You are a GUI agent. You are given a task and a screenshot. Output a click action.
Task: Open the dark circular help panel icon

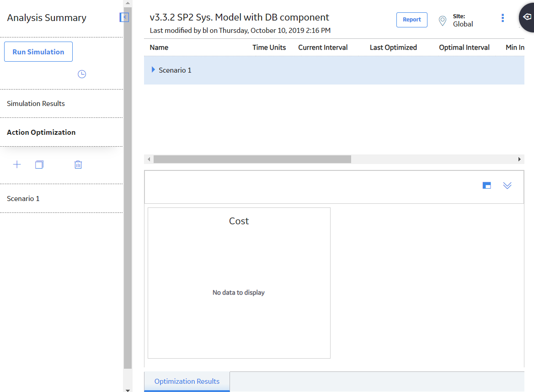[527, 17]
